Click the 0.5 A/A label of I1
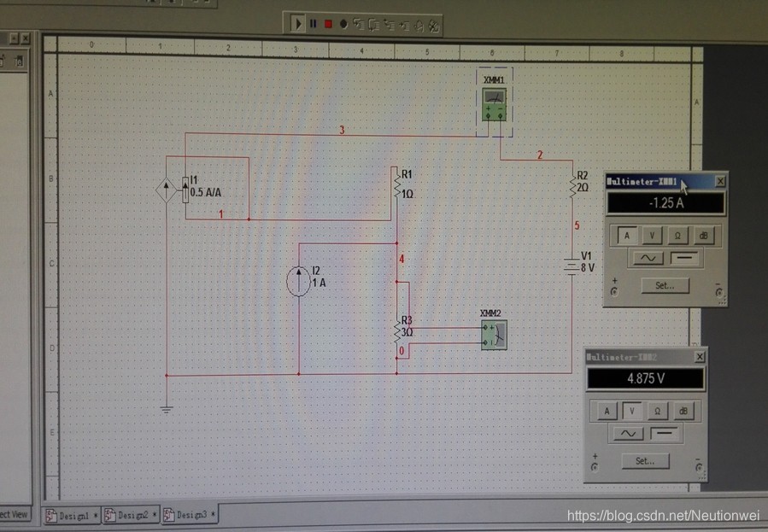The image size is (768, 532). click(x=206, y=192)
